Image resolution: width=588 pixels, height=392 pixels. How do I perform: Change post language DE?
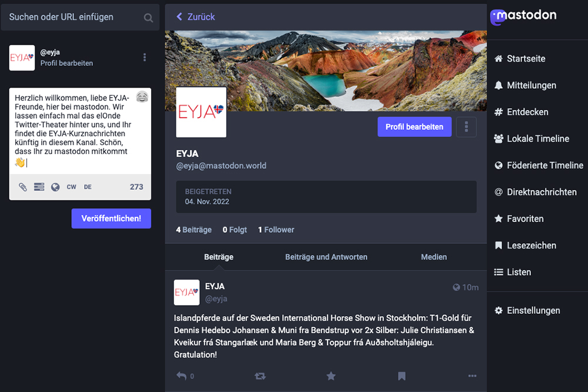click(88, 187)
